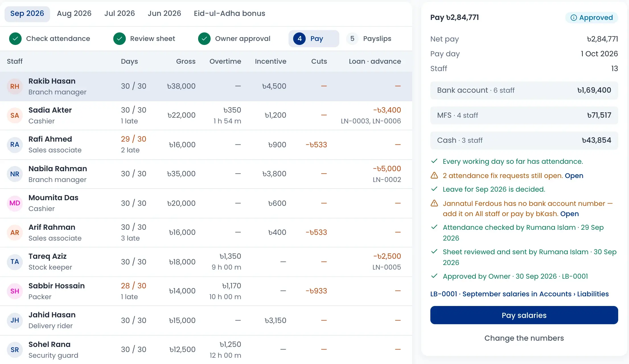Click the green check beside Owner approval
629x364 pixels.
pos(204,39)
